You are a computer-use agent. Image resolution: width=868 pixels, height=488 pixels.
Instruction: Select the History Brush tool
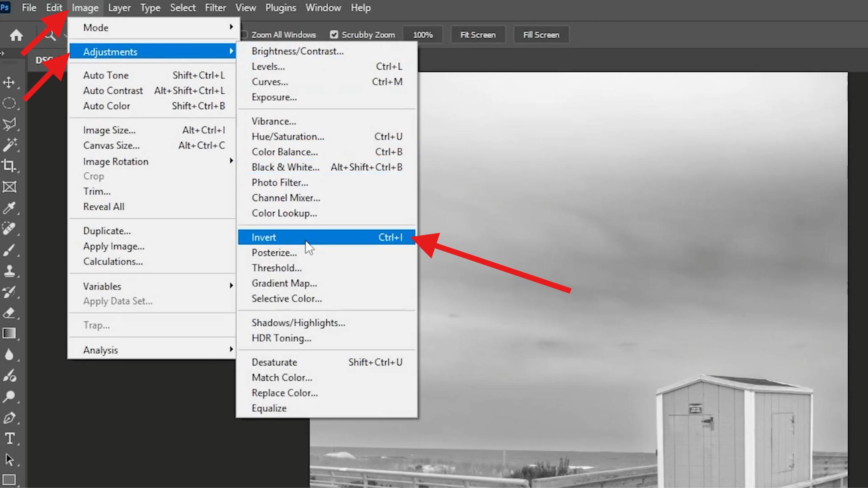[9, 292]
